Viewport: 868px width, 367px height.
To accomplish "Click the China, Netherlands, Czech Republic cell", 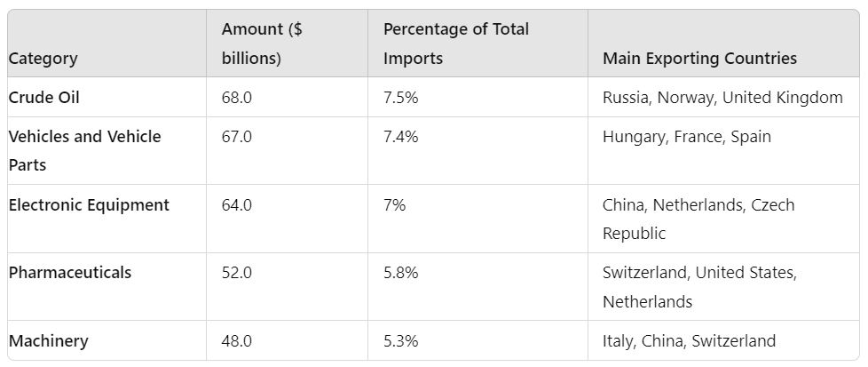I will coord(698,219).
